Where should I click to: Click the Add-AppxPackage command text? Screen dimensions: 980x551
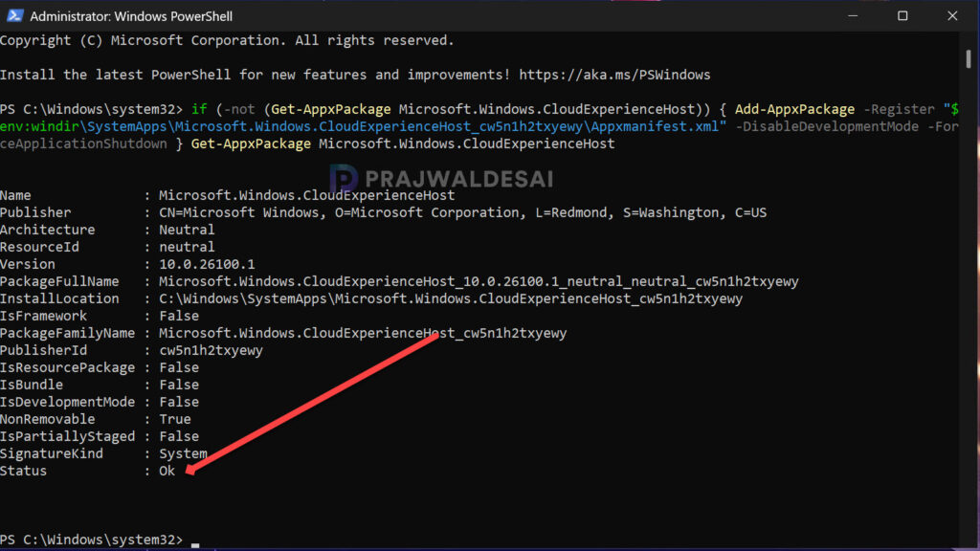pyautogui.click(x=794, y=109)
